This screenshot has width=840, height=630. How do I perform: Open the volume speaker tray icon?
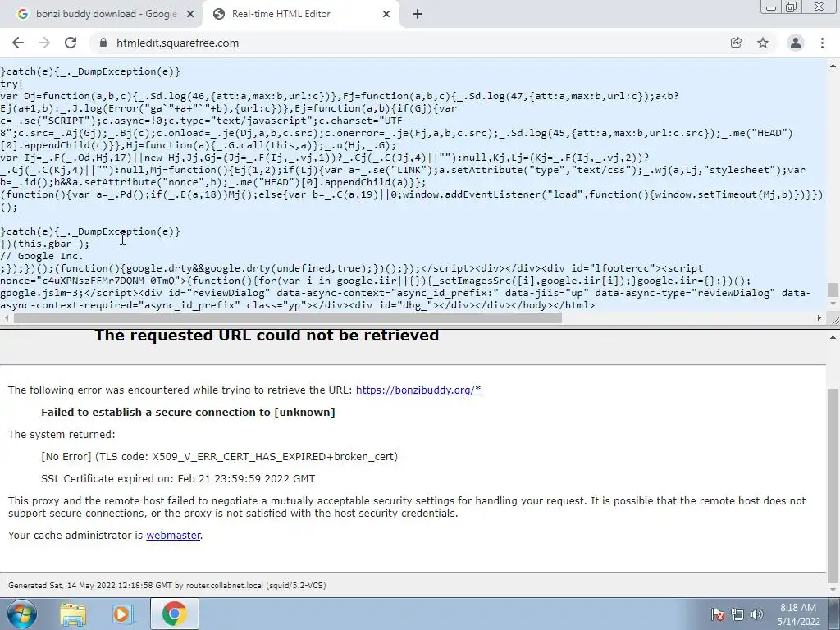(x=756, y=614)
